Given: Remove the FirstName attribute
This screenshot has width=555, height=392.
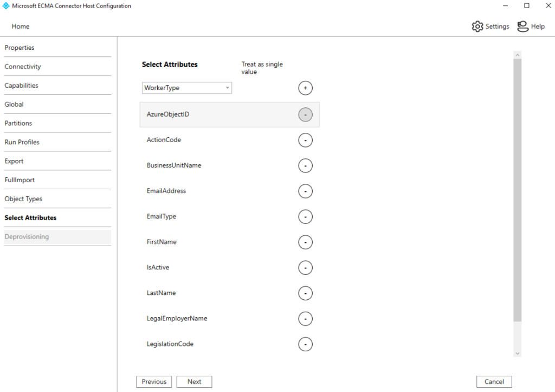Looking at the screenshot, I should [305, 242].
